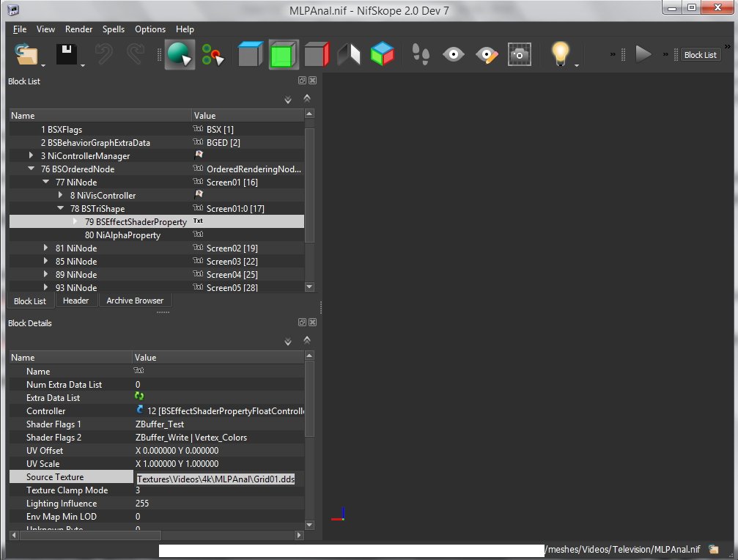Switch to top view cube
This screenshot has width=738, height=560.
pyautogui.click(x=250, y=55)
